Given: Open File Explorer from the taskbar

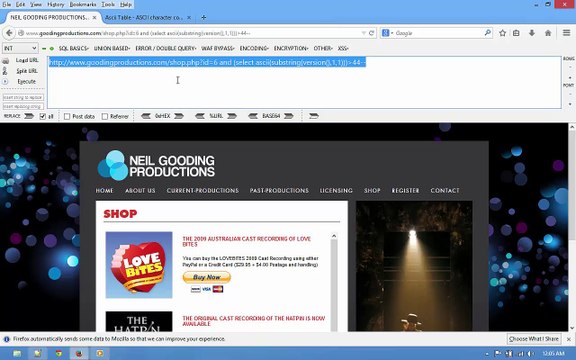Looking at the screenshot, I should (17, 353).
